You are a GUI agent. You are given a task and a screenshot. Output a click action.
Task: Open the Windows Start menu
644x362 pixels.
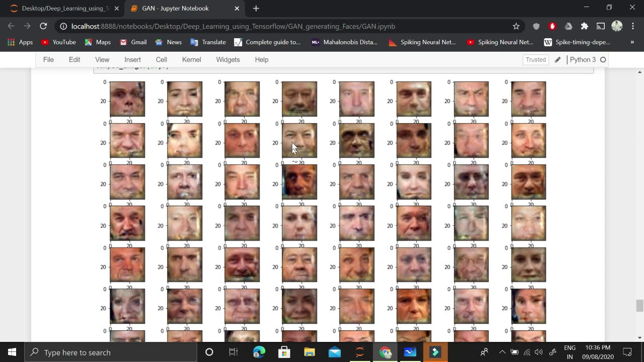pos(12,352)
